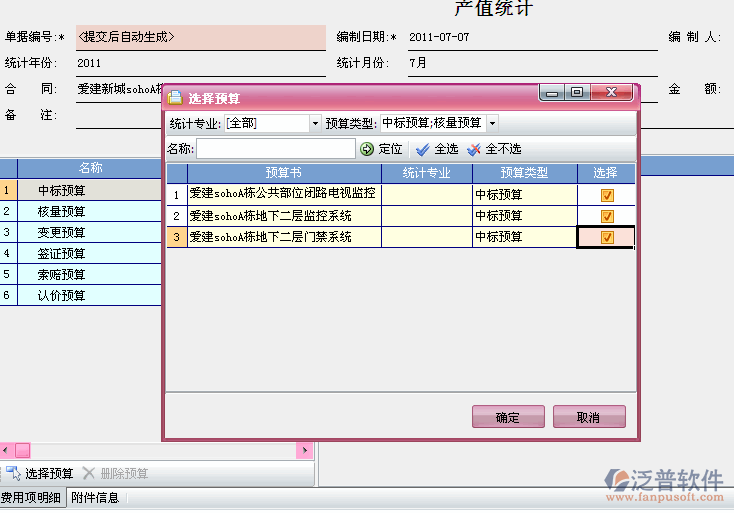
Task: Switch to the 附件信息 tab
Action: tap(95, 498)
